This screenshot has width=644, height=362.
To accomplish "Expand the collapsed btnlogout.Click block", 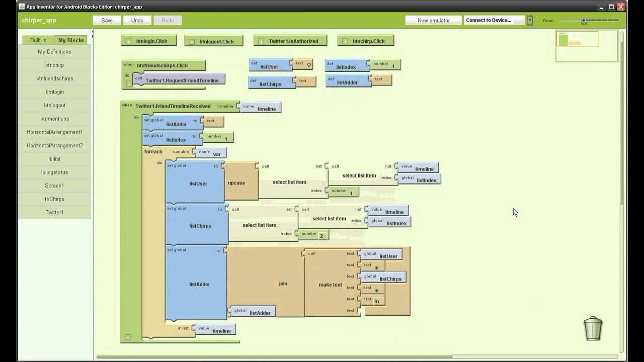I will (x=192, y=42).
